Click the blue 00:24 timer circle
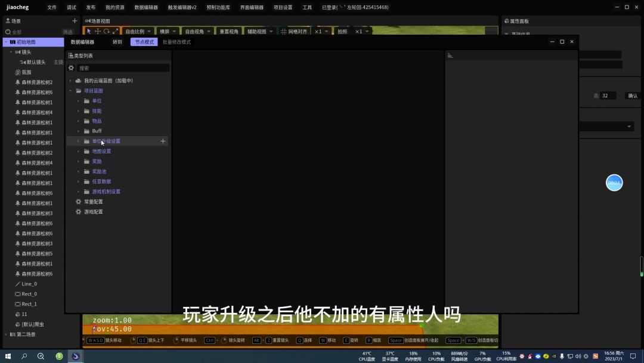 [614, 183]
